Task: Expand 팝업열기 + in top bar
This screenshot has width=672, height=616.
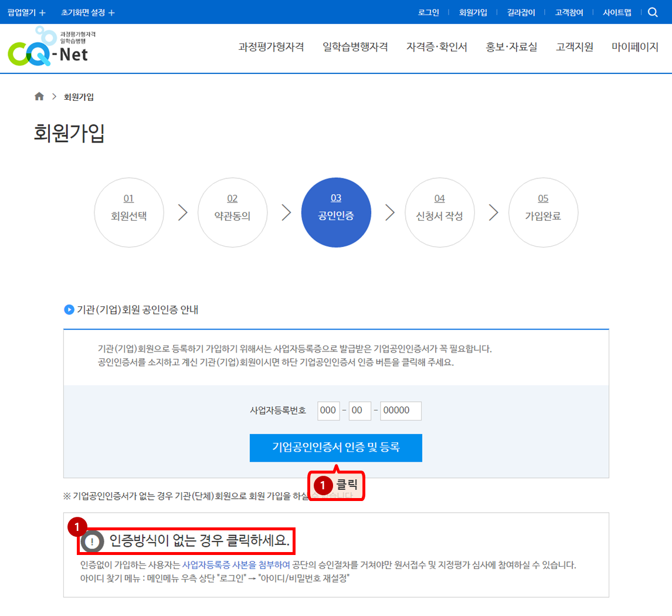Action: (26, 12)
